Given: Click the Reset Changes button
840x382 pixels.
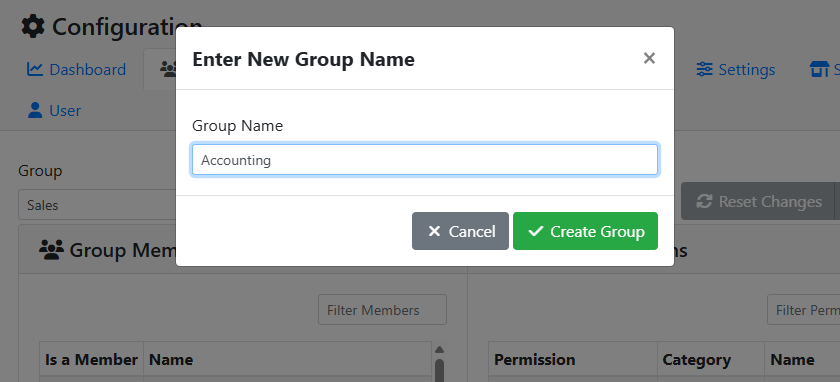Looking at the screenshot, I should click(758, 201).
